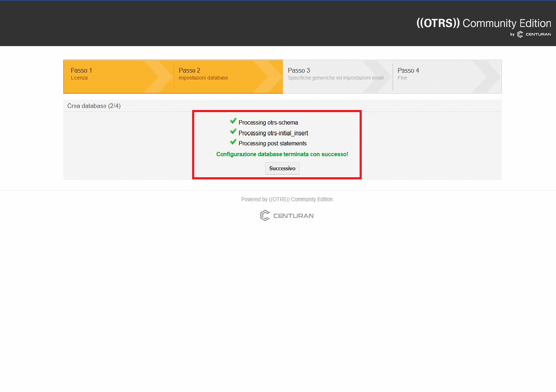Viewport: 556px width, 392px height.
Task: Click the 'Processing post statements' text
Action: pos(273,143)
